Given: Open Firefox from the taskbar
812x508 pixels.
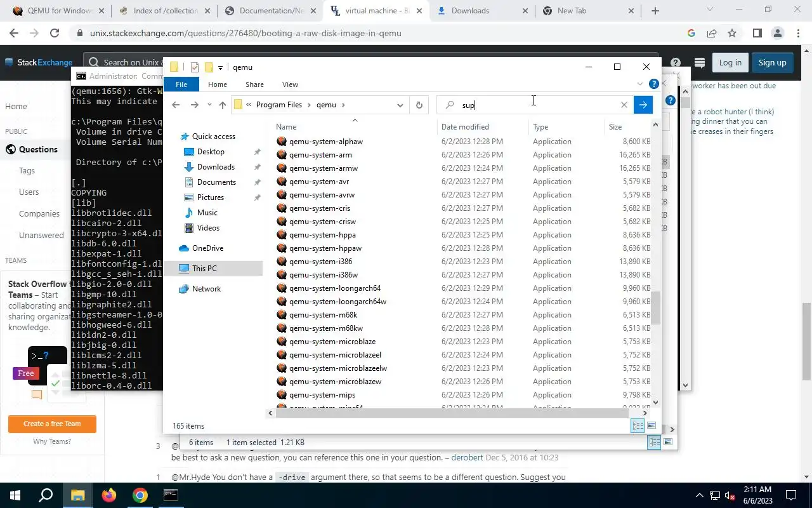Looking at the screenshot, I should pos(109,495).
